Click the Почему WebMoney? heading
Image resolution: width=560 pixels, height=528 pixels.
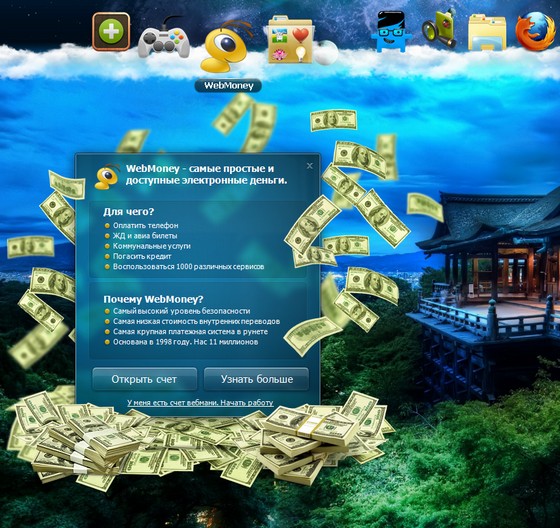click(x=153, y=299)
